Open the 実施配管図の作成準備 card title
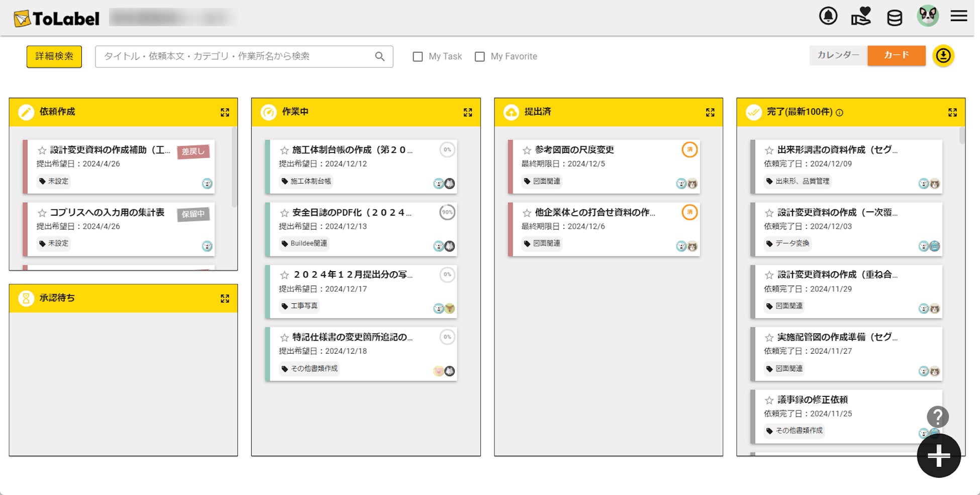Viewport: 980px width, 495px height. [x=837, y=337]
